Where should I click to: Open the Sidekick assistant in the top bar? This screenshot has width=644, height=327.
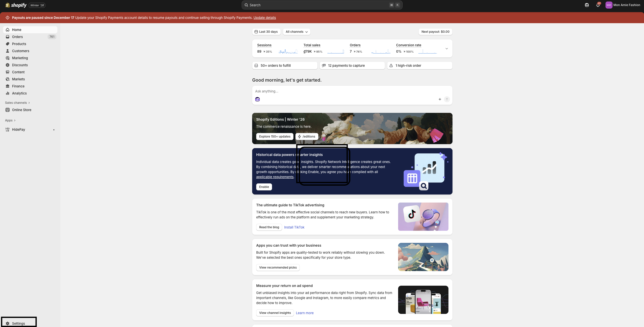coord(587,5)
